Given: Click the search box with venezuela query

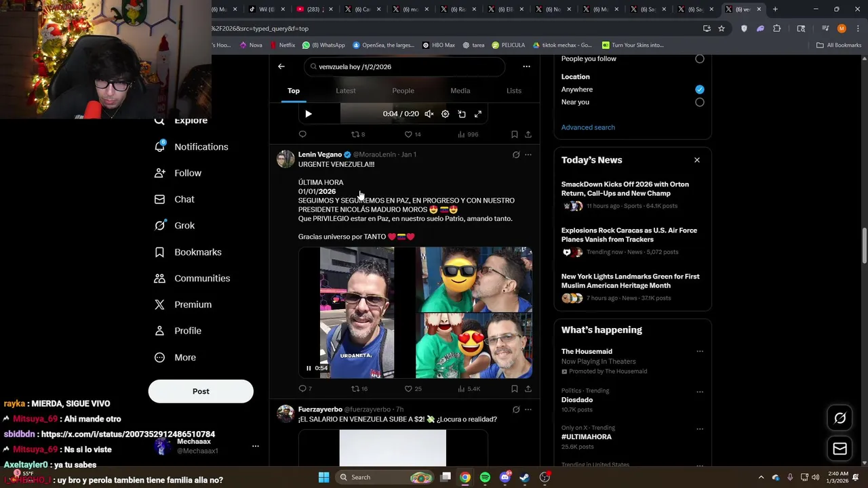Looking at the screenshot, I should point(404,66).
